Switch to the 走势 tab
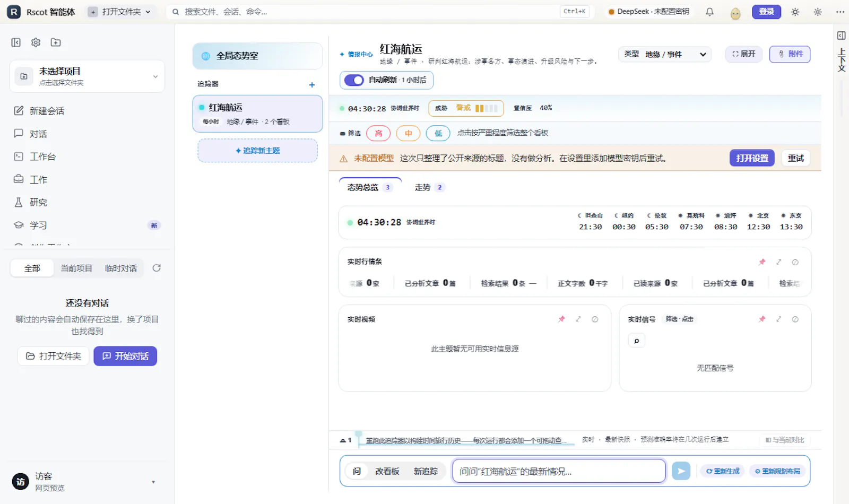849x504 pixels. [x=429, y=187]
